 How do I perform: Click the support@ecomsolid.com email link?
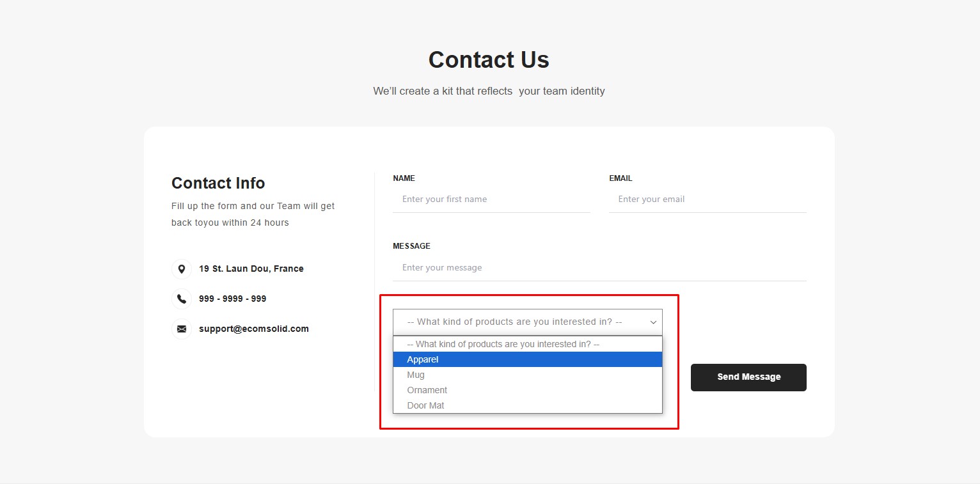(254, 329)
